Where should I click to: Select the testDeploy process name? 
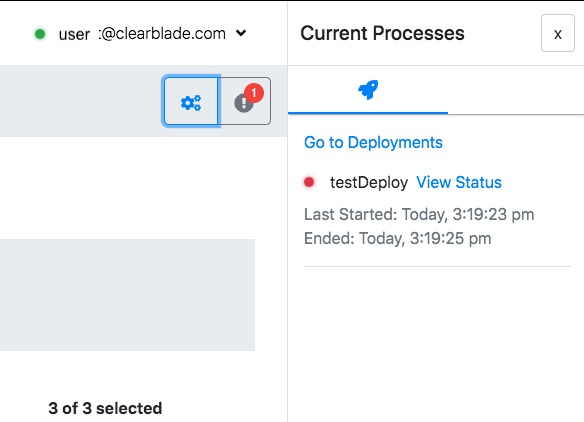click(369, 183)
